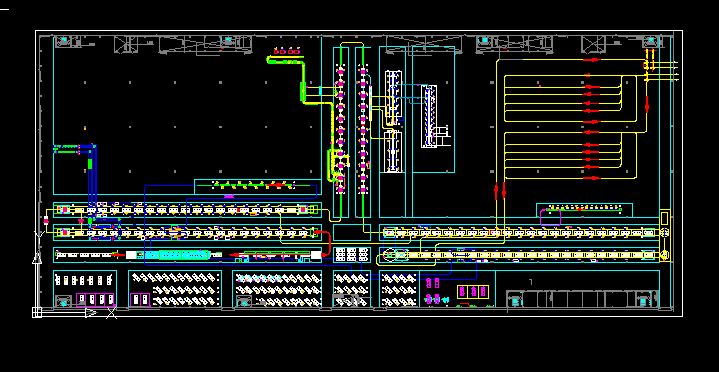719x372 pixels.
Task: Pick the magenta box containing two white units
Action: (x=140, y=300)
